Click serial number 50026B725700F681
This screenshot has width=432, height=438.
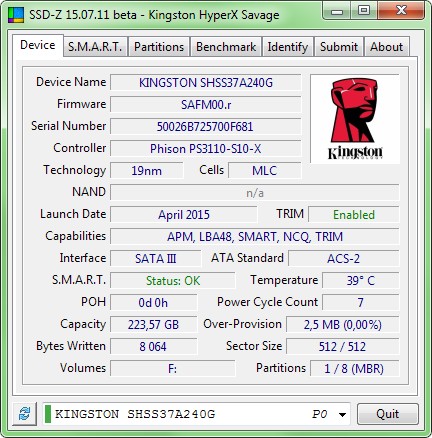[206, 127]
